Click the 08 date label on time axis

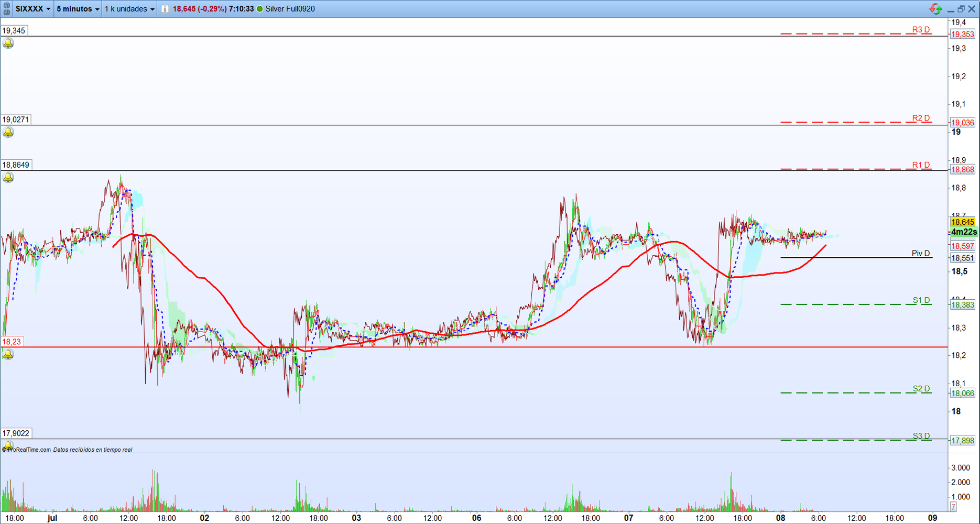coord(780,518)
